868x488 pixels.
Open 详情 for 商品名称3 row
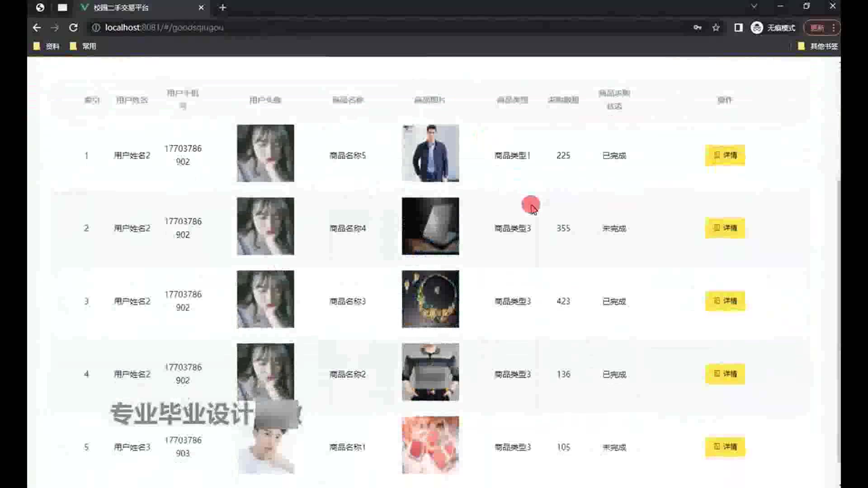725,301
